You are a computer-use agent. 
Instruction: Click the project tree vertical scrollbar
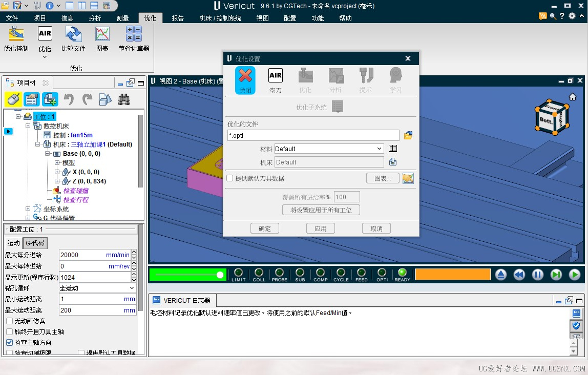[141, 151]
